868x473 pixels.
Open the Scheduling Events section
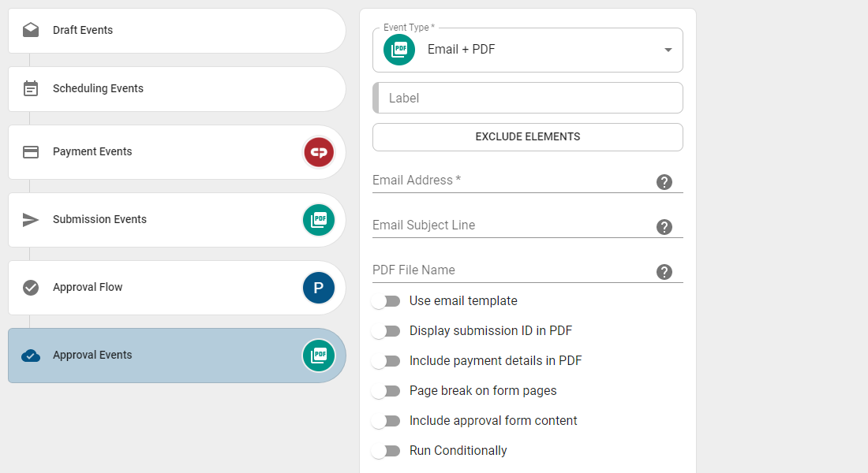177,89
